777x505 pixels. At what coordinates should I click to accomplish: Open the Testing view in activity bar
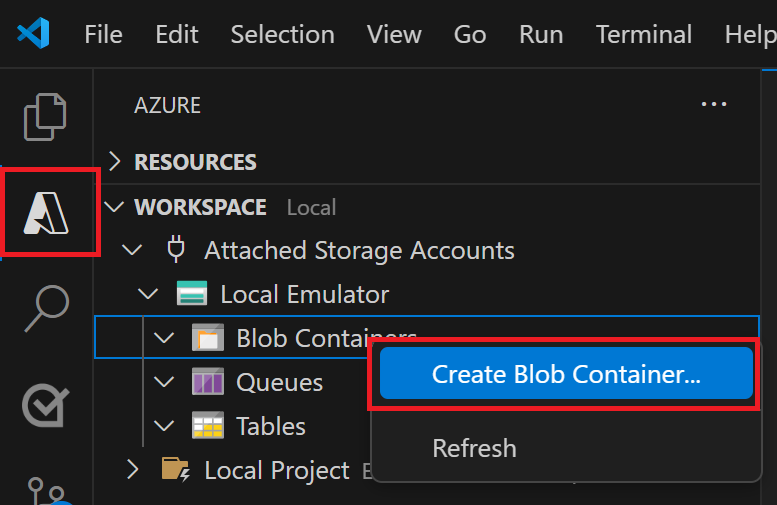46,403
